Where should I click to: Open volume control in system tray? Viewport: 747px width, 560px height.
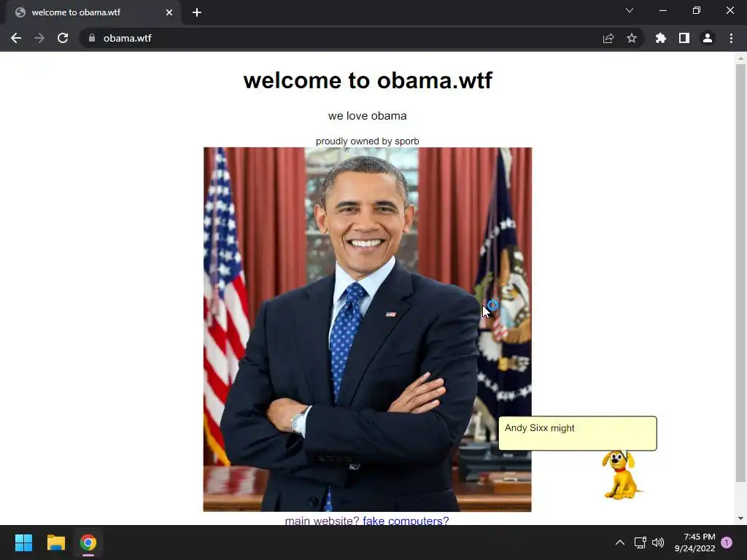coord(658,542)
